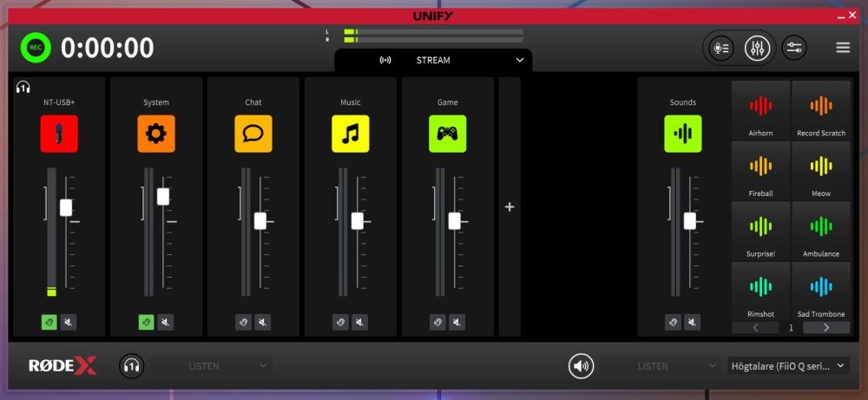Open the Music channel note icon
The height and width of the screenshot is (400, 868).
click(351, 134)
